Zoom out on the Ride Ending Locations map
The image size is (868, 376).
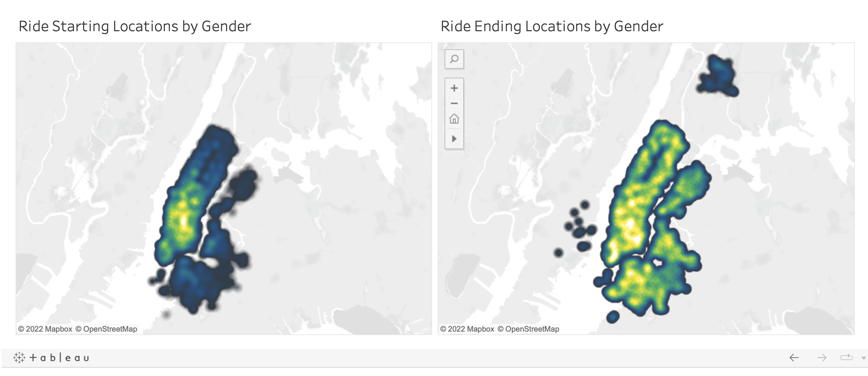454,103
